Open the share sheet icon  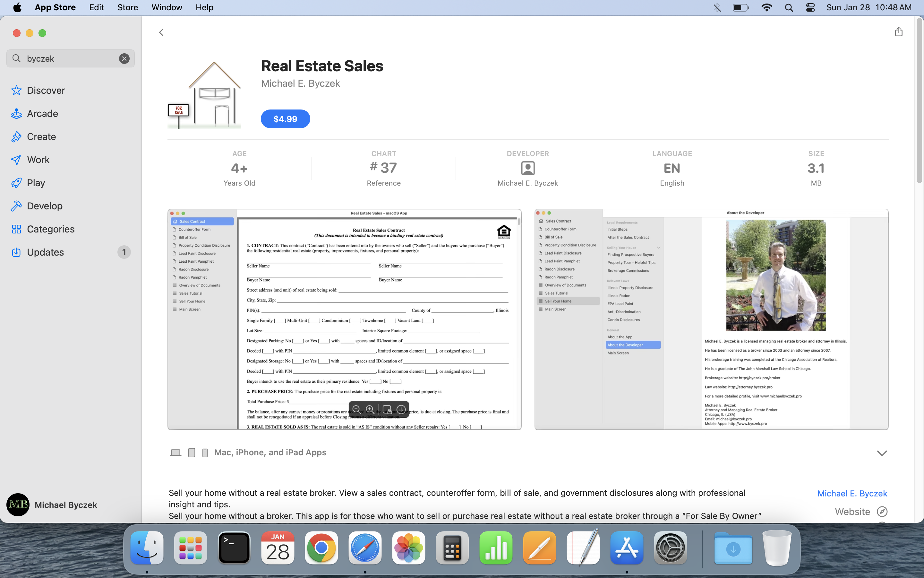click(898, 32)
